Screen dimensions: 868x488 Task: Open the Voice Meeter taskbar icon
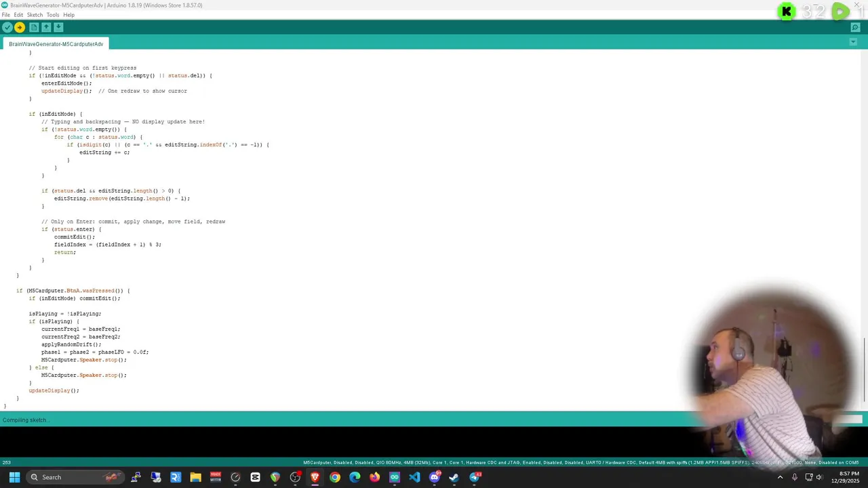pos(216,477)
